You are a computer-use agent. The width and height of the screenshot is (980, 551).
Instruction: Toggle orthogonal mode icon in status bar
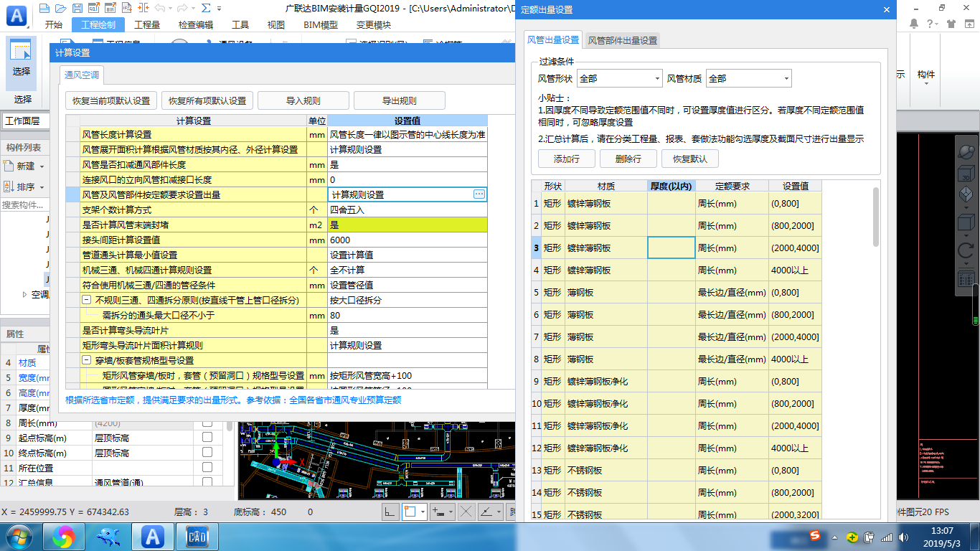[390, 512]
